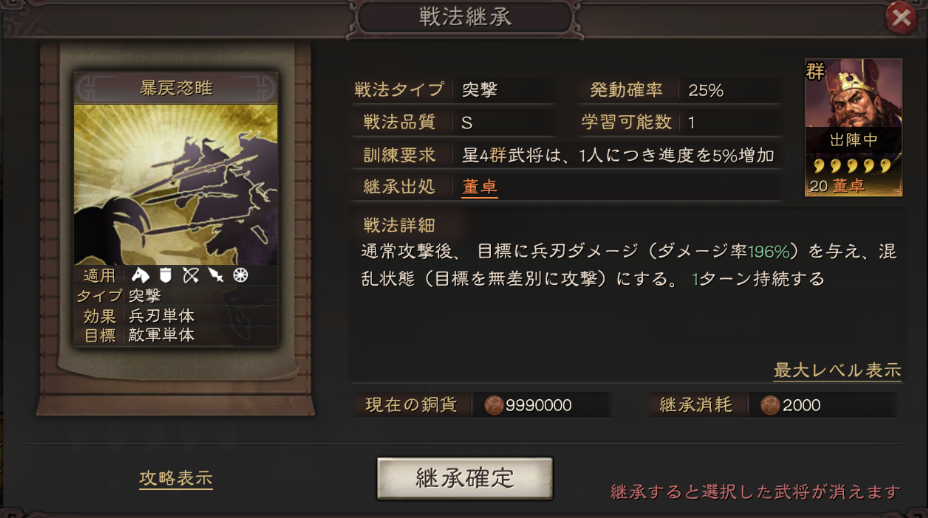Click the five-star rating on 董卓 card
The image size is (928, 518).
tap(851, 166)
